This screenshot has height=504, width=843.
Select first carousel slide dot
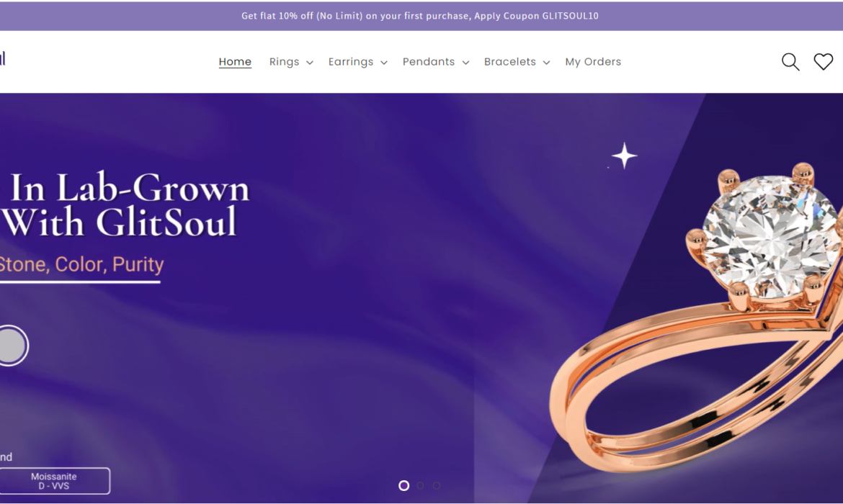(x=403, y=486)
